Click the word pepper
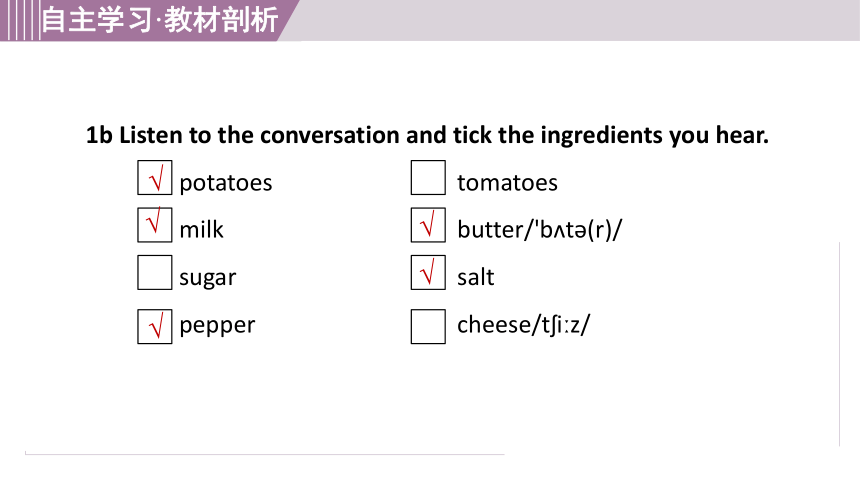This screenshot has height=484, width=860. point(217,326)
